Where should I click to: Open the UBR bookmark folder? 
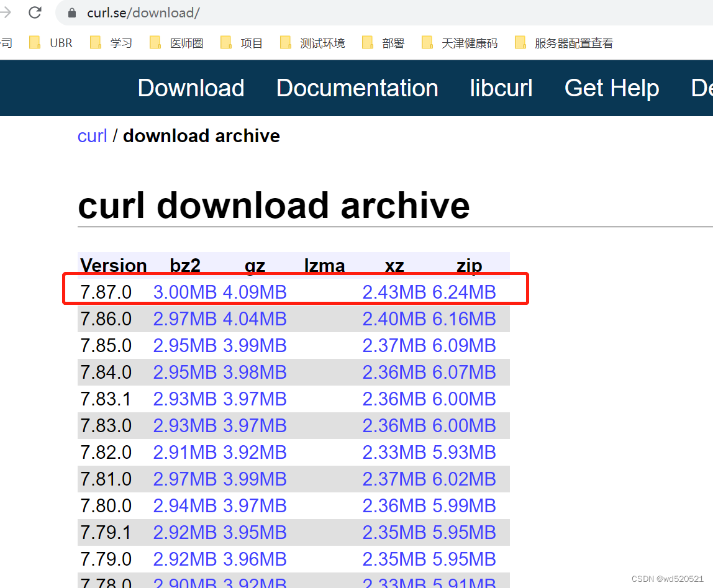[51, 43]
